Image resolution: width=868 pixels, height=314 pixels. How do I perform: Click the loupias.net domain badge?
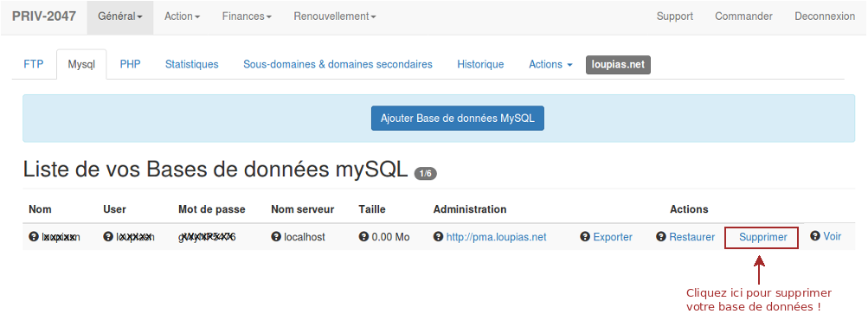tap(619, 64)
